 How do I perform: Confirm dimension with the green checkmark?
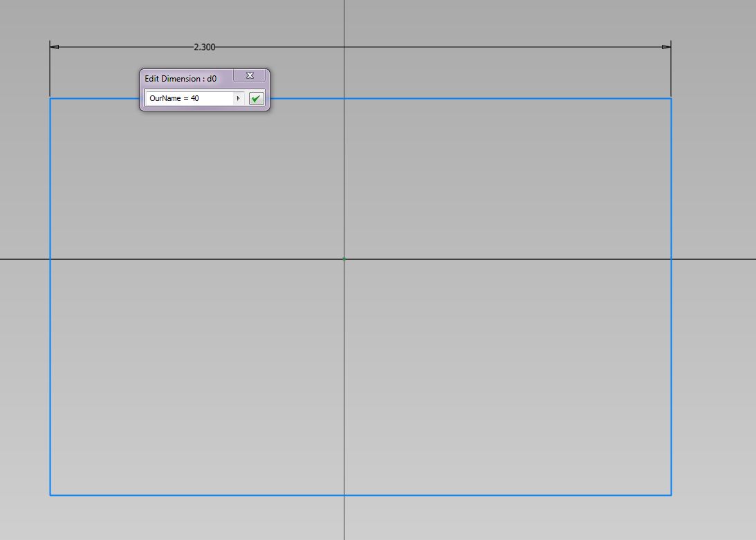point(255,97)
